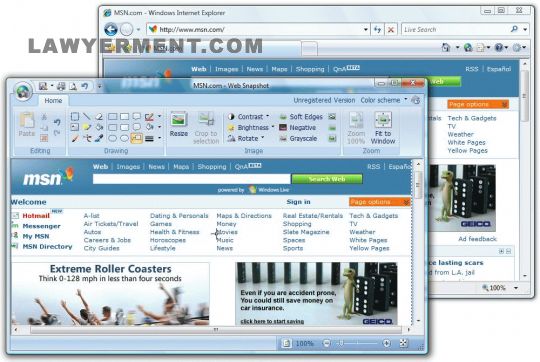Click the Help icon in Internet Explorer toolbar

click(x=498, y=47)
